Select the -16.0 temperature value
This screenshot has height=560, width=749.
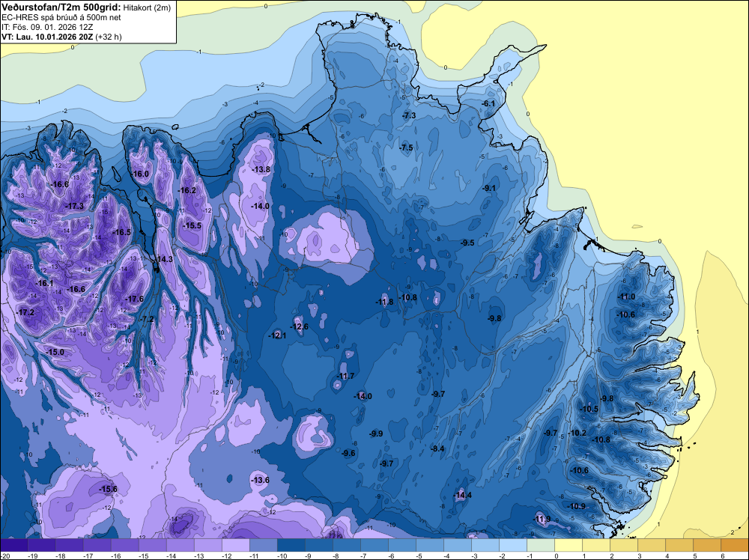pos(140,174)
